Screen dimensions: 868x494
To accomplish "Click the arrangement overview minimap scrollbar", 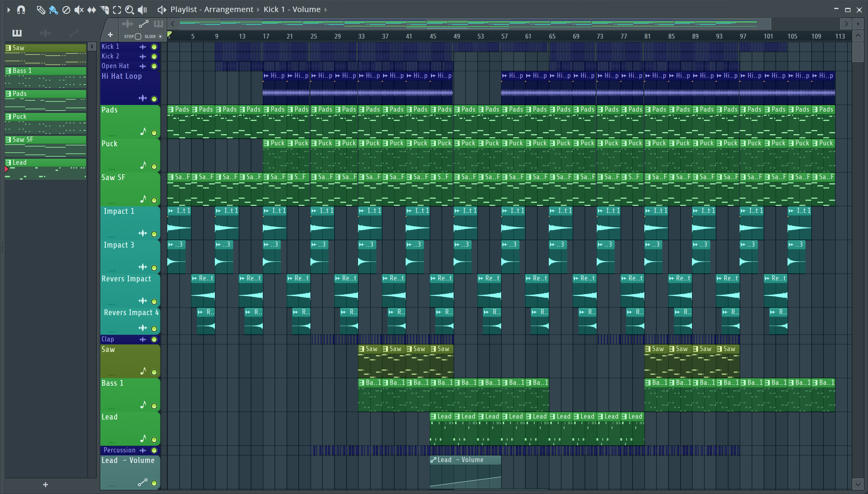I will coord(475,24).
